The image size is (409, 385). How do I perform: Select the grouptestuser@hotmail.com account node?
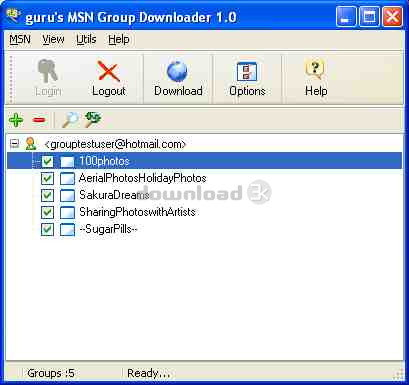(x=115, y=144)
